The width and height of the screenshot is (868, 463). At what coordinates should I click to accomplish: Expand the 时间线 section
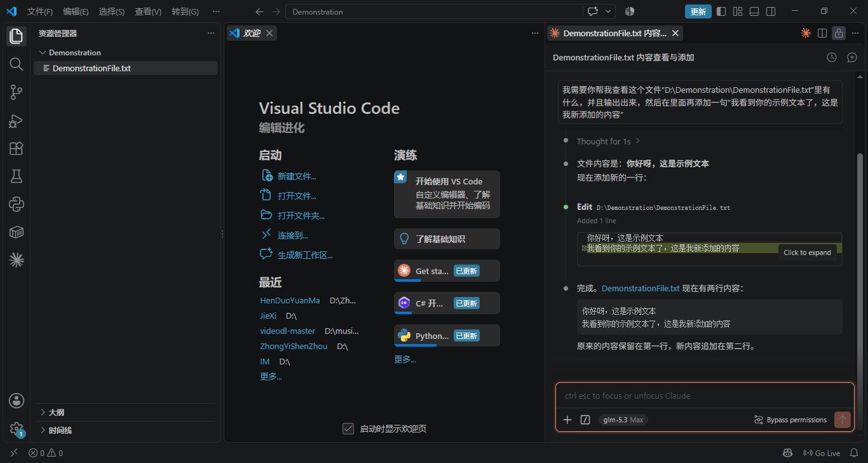point(125,430)
